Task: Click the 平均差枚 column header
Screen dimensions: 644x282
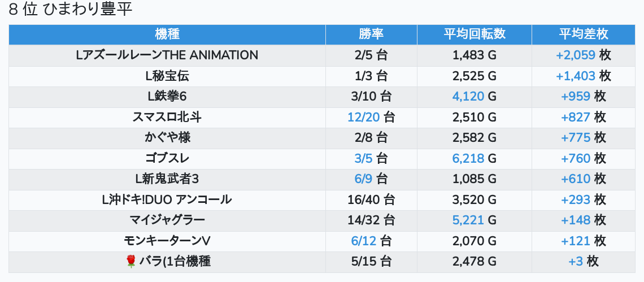Action: pyautogui.click(x=583, y=34)
